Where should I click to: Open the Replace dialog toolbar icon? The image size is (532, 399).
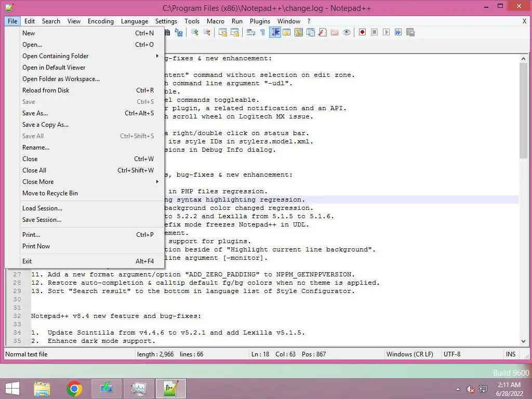[179, 32]
